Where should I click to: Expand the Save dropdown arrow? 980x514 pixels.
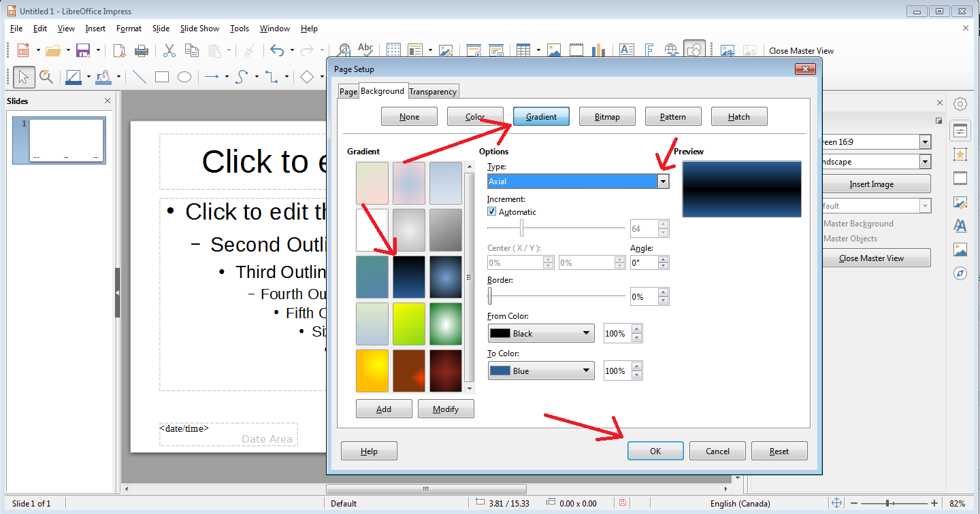[98, 50]
